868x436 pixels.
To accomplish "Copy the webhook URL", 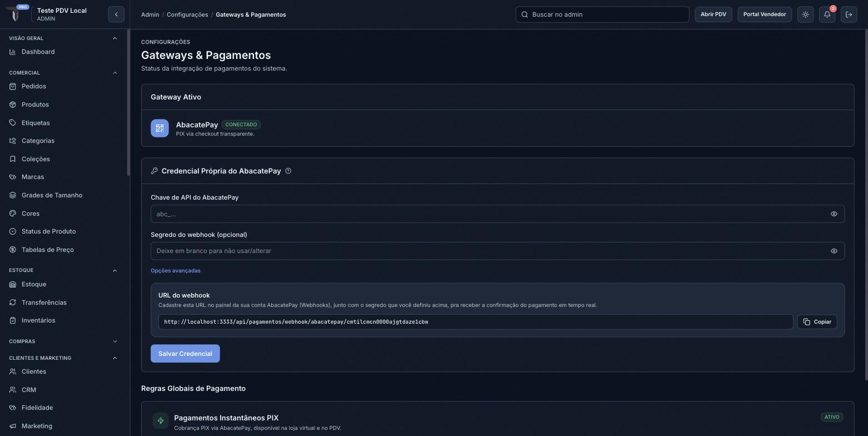I will click(817, 322).
